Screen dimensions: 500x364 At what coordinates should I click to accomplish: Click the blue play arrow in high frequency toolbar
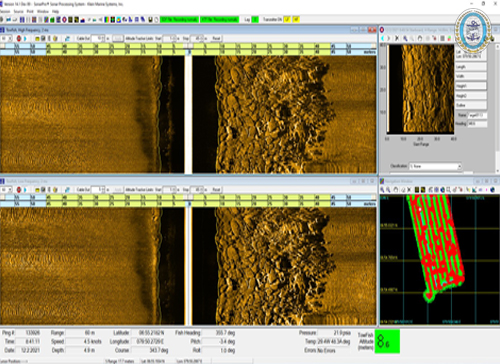(x=25, y=38)
